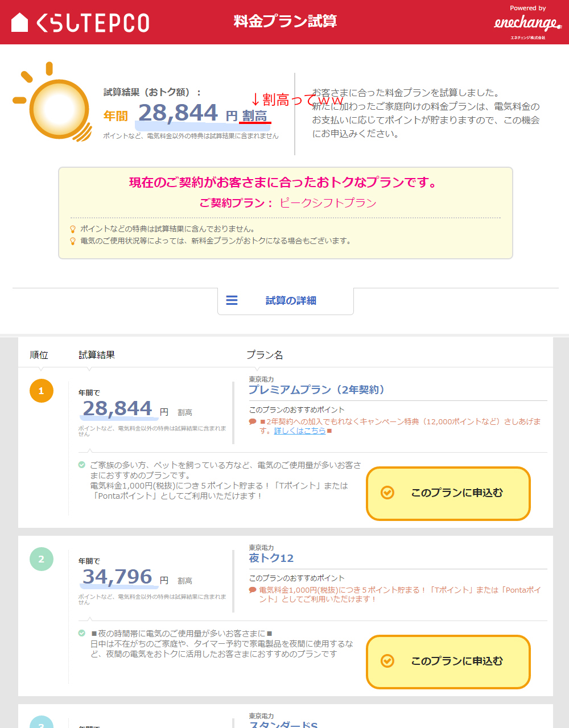Open the 詳しくはこちら link
Image resolution: width=569 pixels, height=728 pixels.
(300, 431)
